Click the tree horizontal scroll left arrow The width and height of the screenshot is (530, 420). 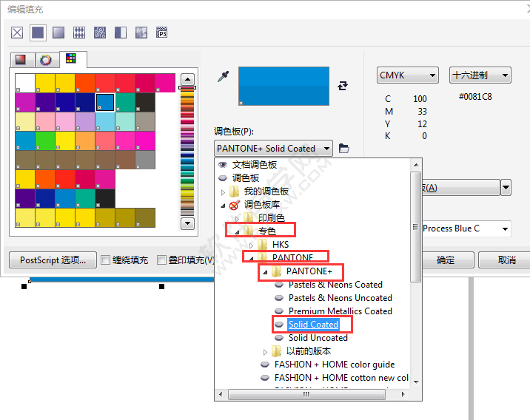click(x=221, y=394)
